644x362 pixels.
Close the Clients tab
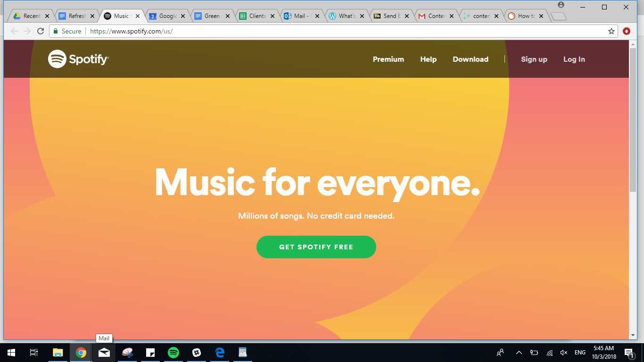tap(273, 16)
